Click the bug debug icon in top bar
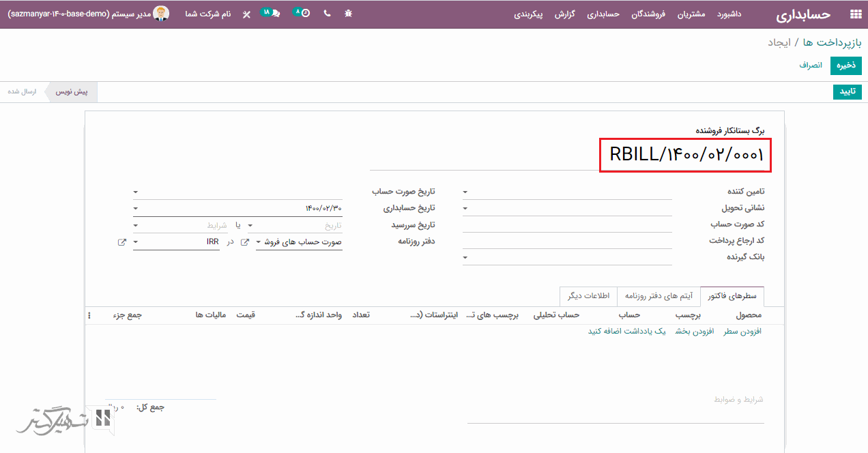 pyautogui.click(x=349, y=14)
